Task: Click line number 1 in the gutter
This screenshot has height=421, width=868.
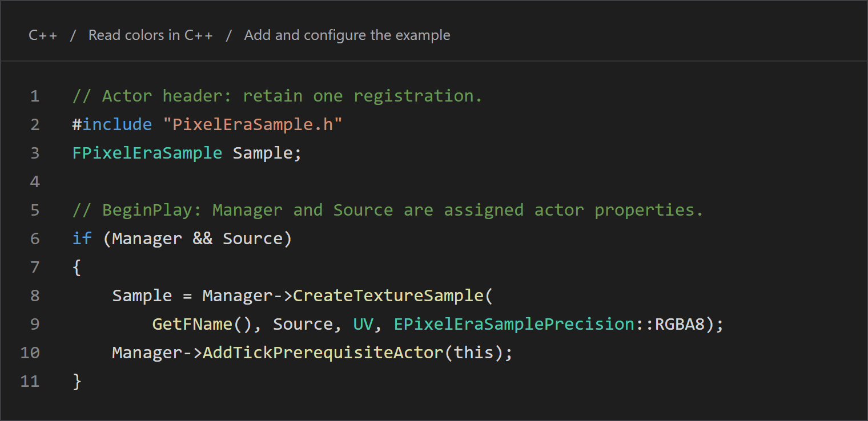Action: tap(35, 96)
